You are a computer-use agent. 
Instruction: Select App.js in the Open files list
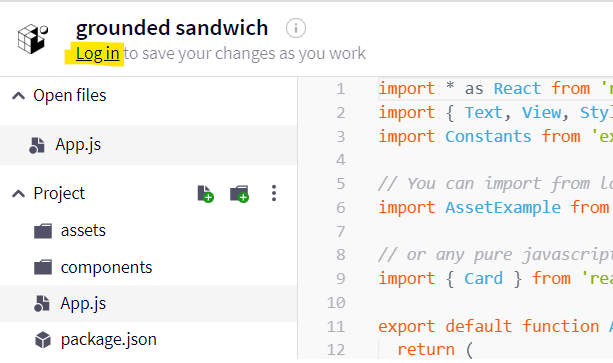click(x=149, y=145)
